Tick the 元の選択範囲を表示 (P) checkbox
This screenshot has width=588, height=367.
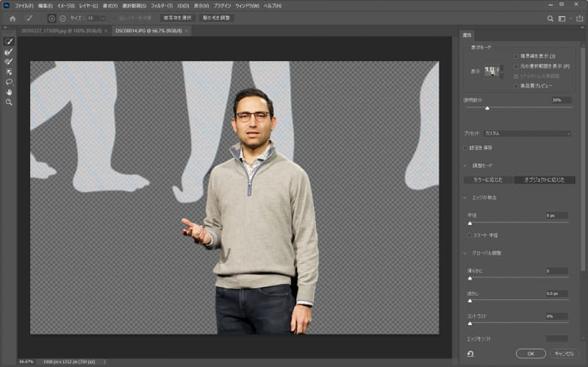(x=517, y=65)
